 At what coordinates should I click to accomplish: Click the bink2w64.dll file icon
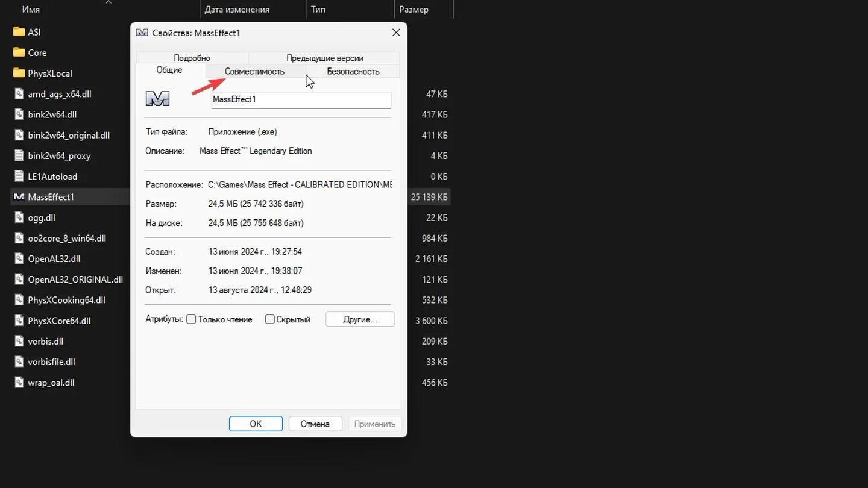[x=19, y=114]
